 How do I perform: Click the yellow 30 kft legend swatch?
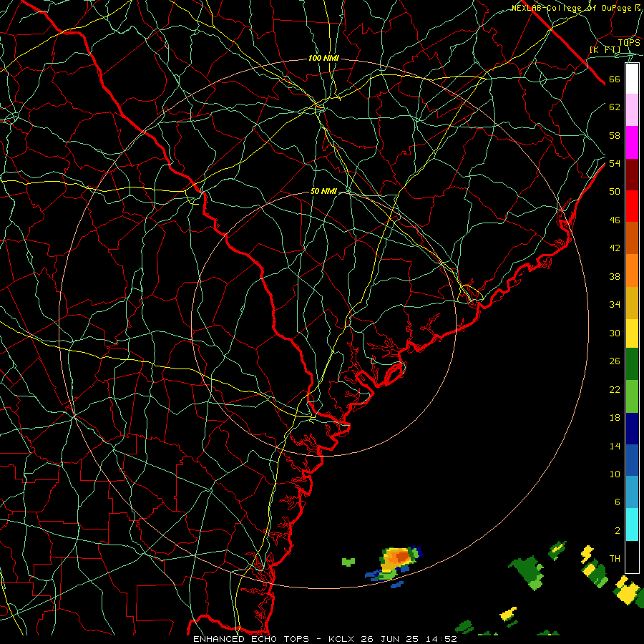tap(632, 333)
